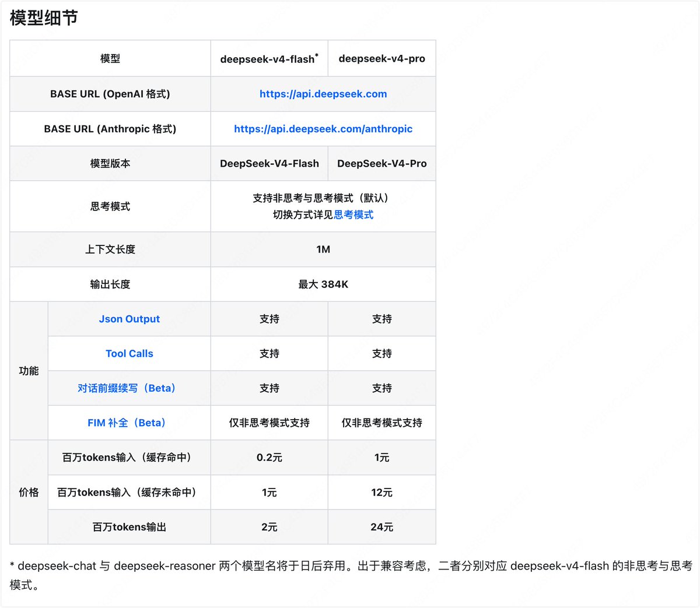Open the Tool Calls link
The height and width of the screenshot is (608, 700).
(x=129, y=353)
